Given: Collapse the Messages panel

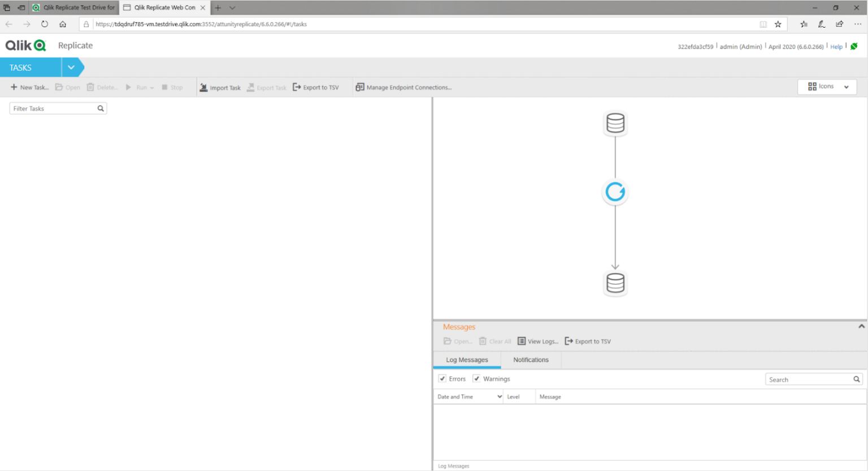Looking at the screenshot, I should tap(861, 326).
